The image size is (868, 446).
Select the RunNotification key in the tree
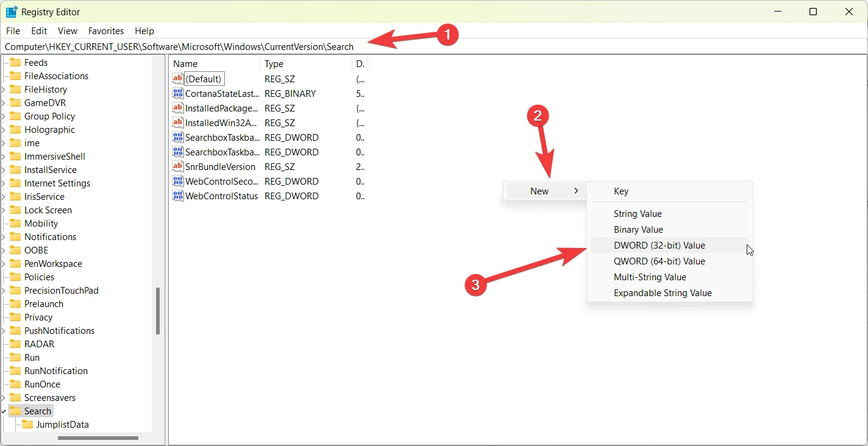[x=56, y=370]
